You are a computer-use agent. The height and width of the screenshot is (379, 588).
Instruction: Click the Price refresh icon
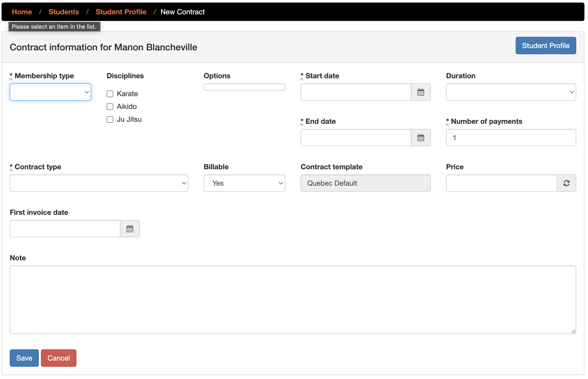pos(566,183)
